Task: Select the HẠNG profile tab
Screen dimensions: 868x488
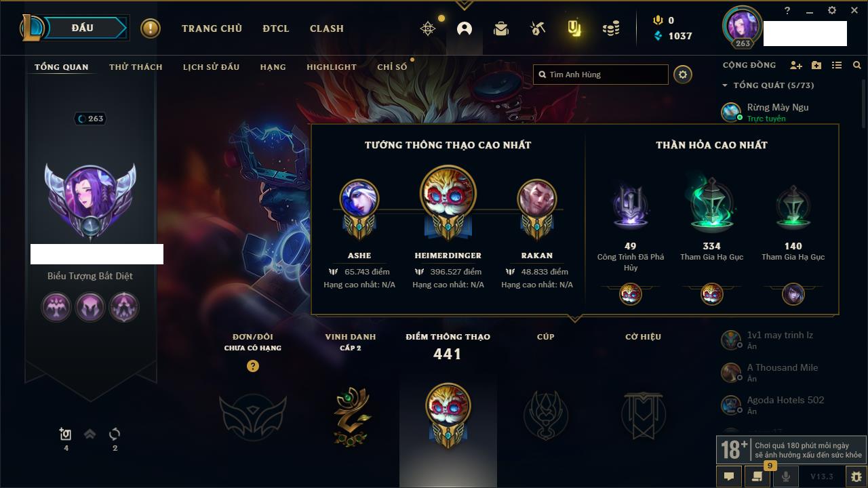Action: pos(273,67)
